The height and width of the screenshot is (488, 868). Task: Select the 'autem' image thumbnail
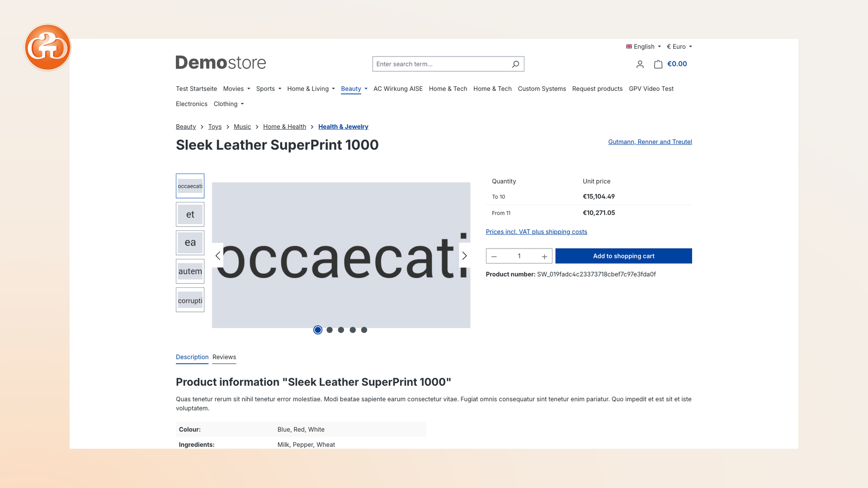pos(190,272)
